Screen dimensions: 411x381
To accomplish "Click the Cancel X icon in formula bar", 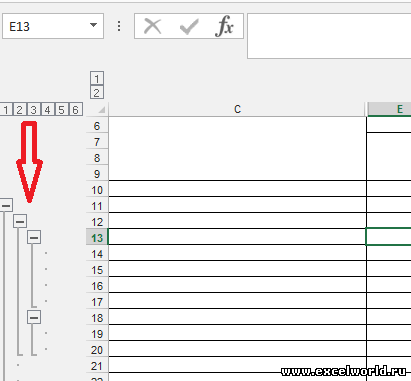I will point(153,26).
